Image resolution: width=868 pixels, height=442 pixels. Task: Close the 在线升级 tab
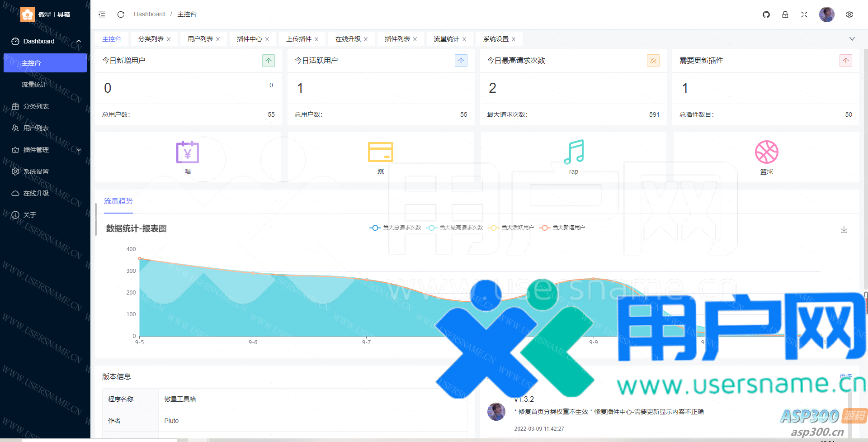[366, 39]
